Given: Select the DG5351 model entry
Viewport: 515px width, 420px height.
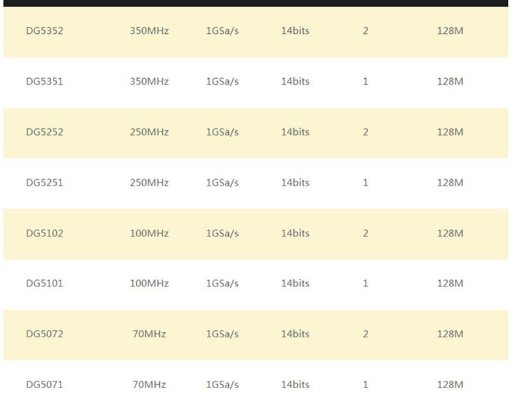Looking at the screenshot, I should click(x=44, y=81).
